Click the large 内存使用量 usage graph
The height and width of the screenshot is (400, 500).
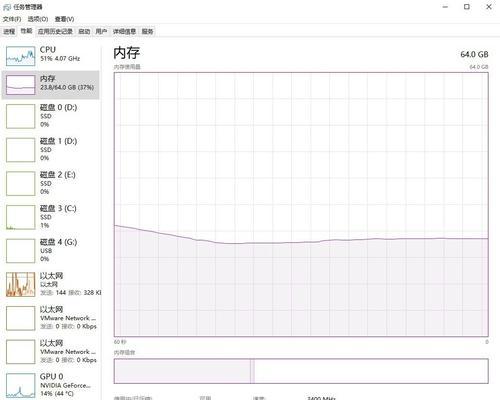[301, 204]
